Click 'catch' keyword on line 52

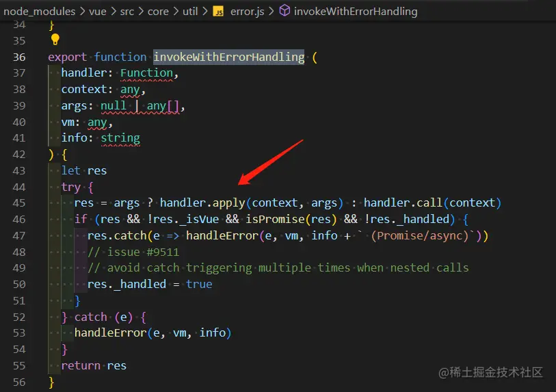tap(91, 317)
